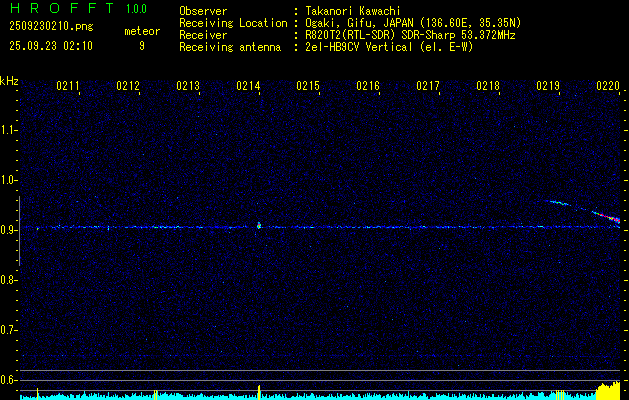Click the 0216 time marker

(368, 86)
